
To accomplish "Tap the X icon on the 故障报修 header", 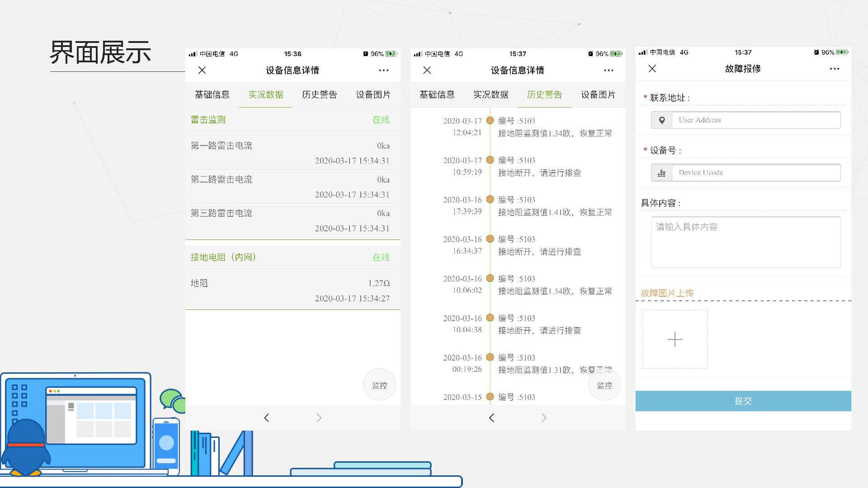I will click(652, 69).
